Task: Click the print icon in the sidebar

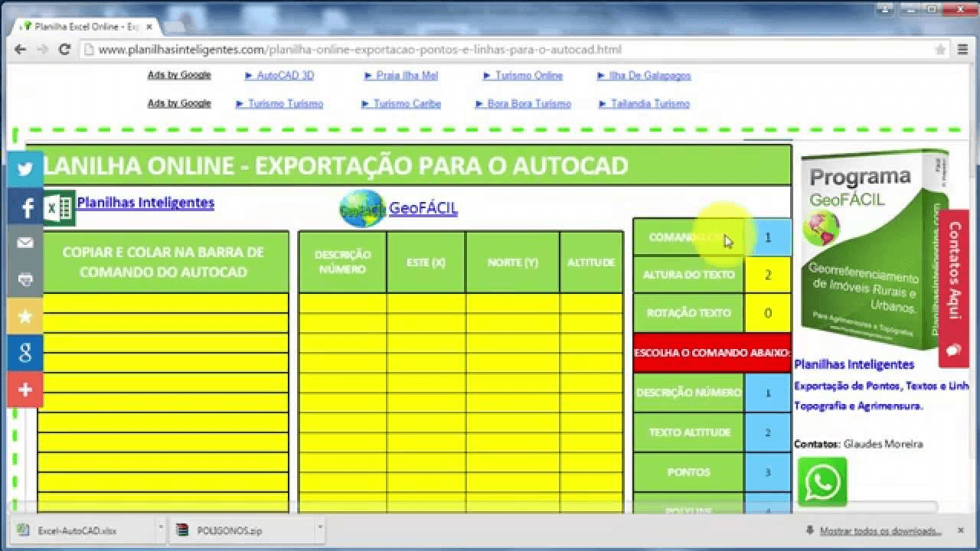Action: pyautogui.click(x=25, y=279)
